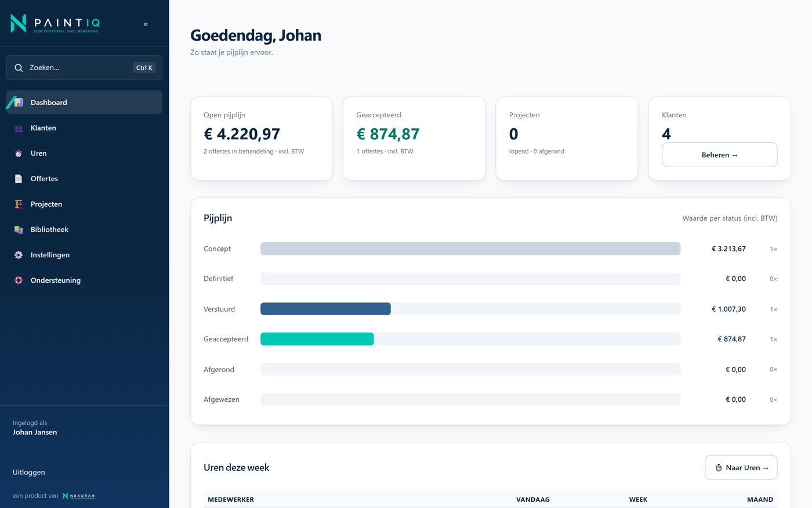Open Instellingen in the sidebar
The width and height of the screenshot is (812, 508).
[84, 255]
